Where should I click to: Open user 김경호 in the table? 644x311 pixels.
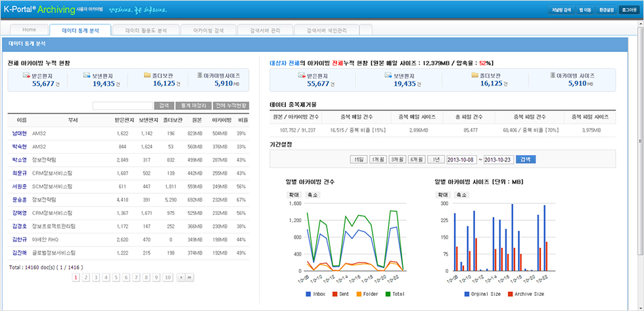click(x=19, y=226)
